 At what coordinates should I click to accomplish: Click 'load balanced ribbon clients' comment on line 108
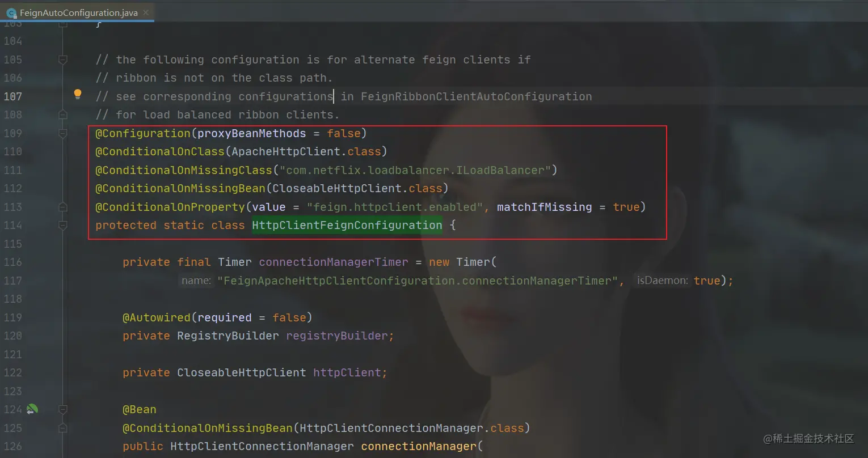[x=242, y=114]
